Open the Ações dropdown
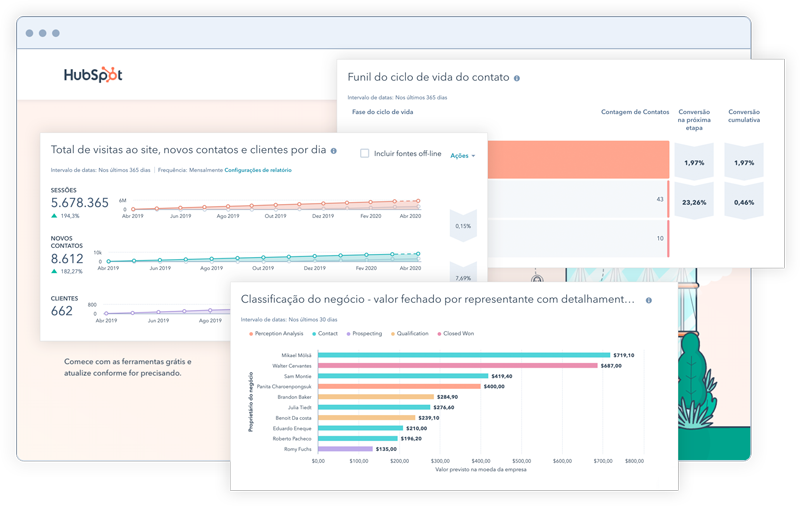This screenshot has height=506, width=800. [462, 156]
